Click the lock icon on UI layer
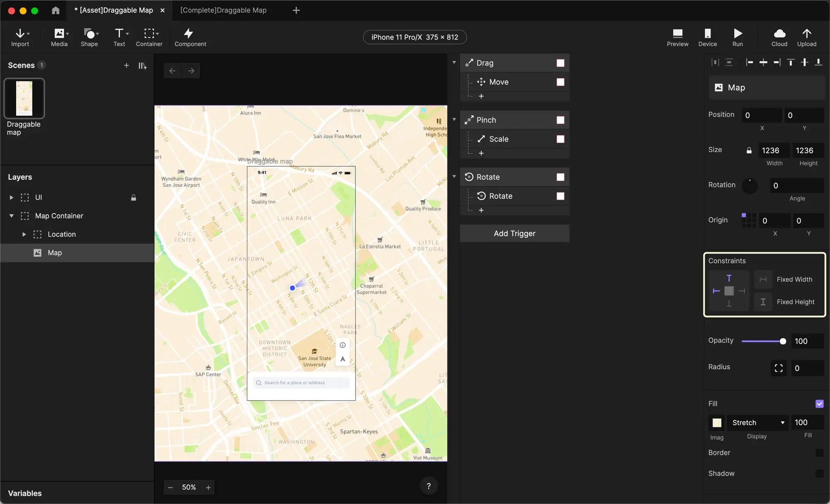 coord(134,197)
